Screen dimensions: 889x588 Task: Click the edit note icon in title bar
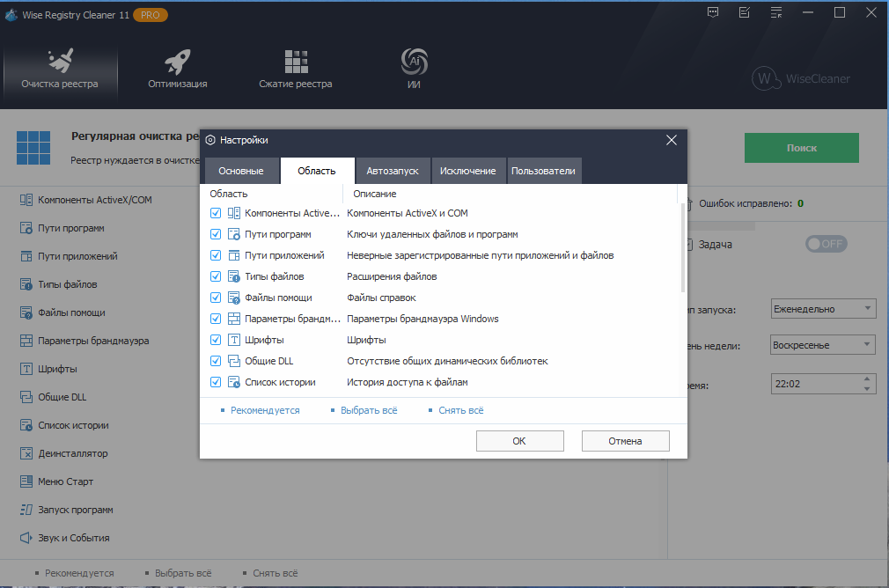tap(745, 12)
